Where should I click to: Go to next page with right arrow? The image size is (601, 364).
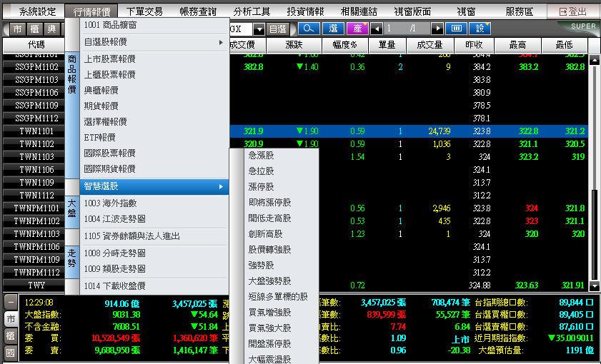pyautogui.click(x=437, y=29)
